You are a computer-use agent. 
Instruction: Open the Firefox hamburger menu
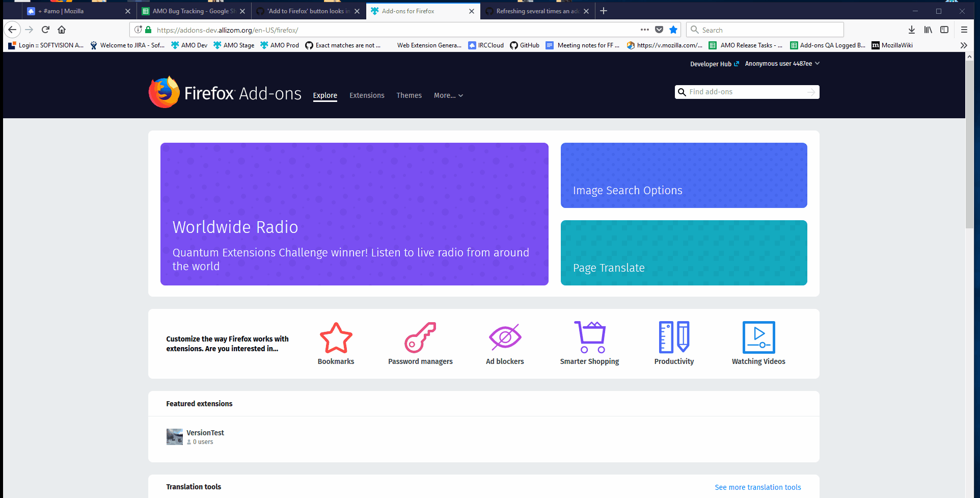pyautogui.click(x=964, y=30)
